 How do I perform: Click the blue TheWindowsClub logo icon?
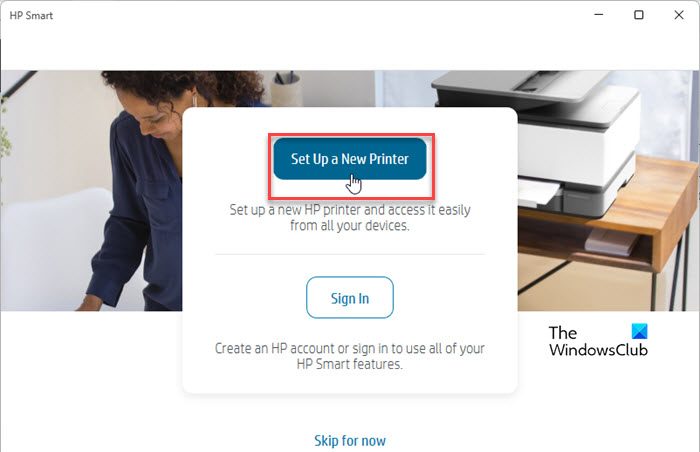point(639,331)
